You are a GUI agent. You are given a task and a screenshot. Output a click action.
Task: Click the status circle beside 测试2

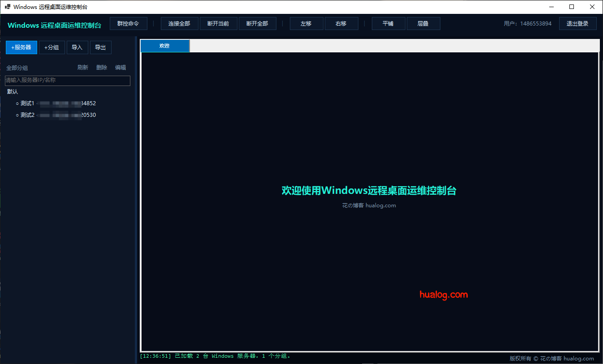pos(17,115)
